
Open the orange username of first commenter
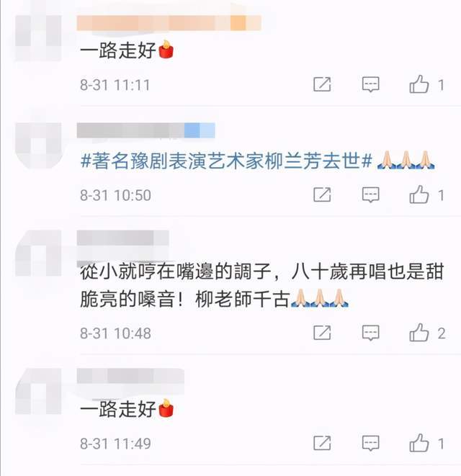(169, 23)
